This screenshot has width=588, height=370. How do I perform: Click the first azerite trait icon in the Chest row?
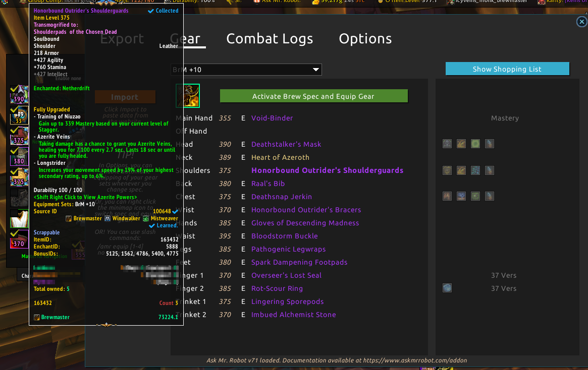[447, 196]
